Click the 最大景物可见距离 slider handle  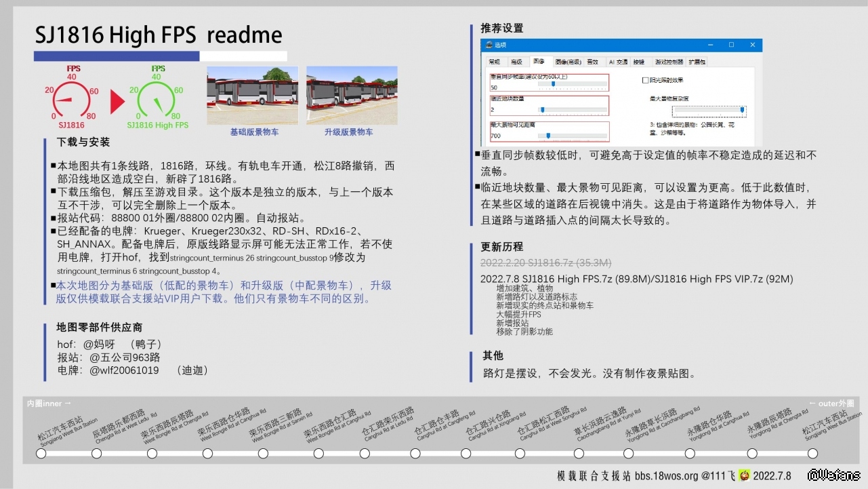tap(547, 136)
